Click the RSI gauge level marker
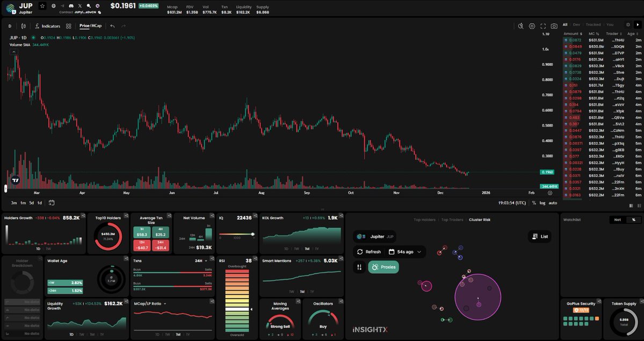The height and width of the screenshot is (341, 644). (251, 309)
